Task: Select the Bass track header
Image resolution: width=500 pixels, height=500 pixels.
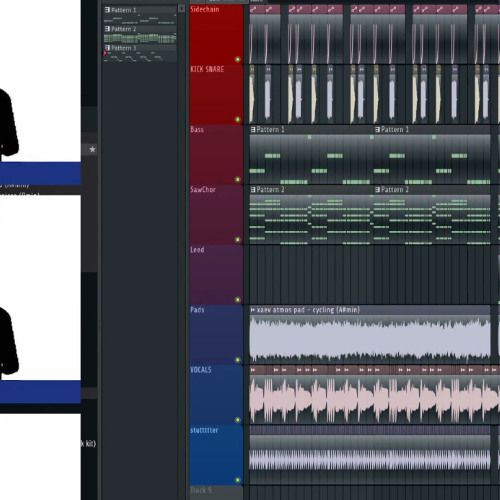Action: 216,154
